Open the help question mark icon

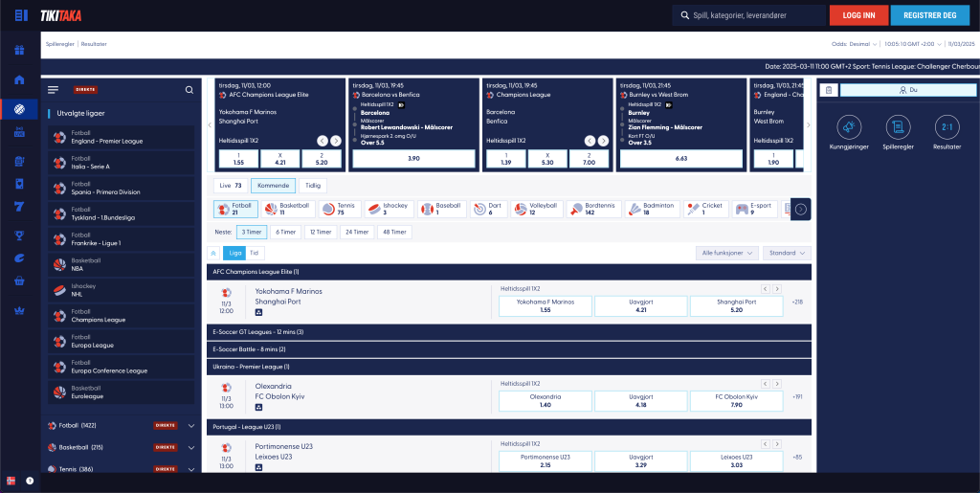tap(30, 481)
